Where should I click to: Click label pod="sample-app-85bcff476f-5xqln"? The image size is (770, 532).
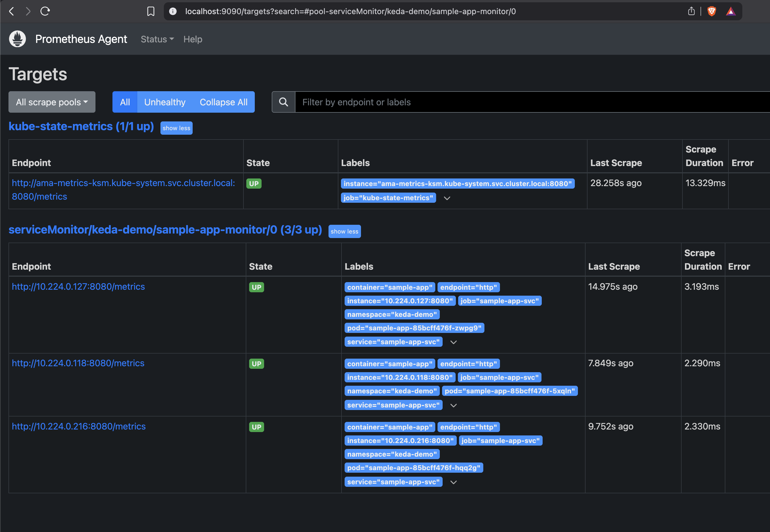(510, 391)
